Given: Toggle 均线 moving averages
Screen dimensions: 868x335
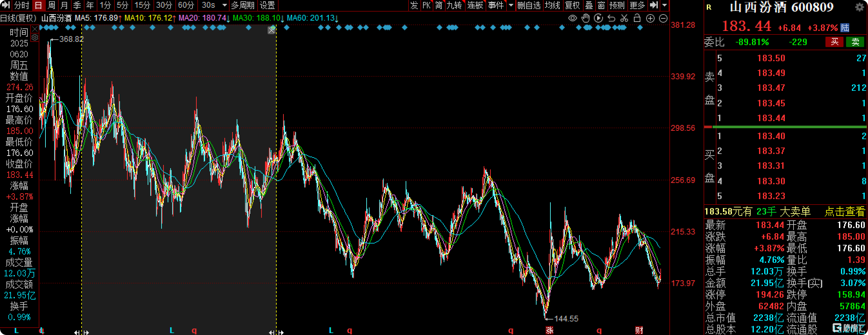Looking at the screenshot, I should coord(553,5).
